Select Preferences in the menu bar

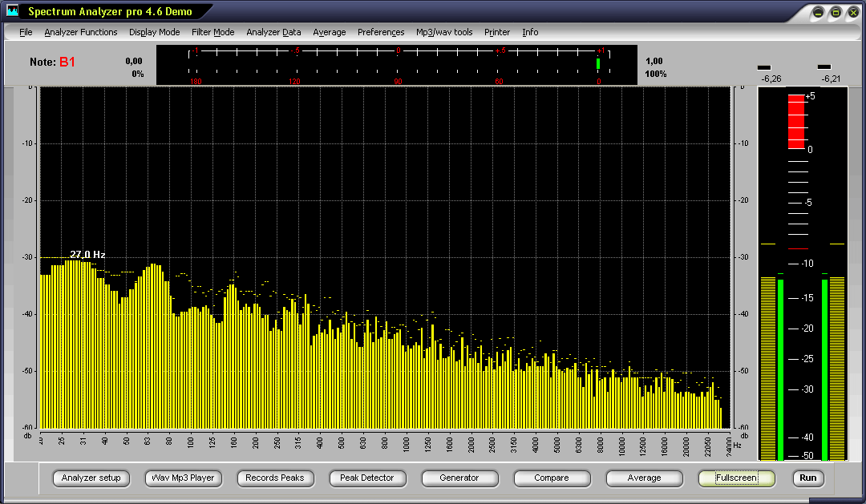(381, 32)
